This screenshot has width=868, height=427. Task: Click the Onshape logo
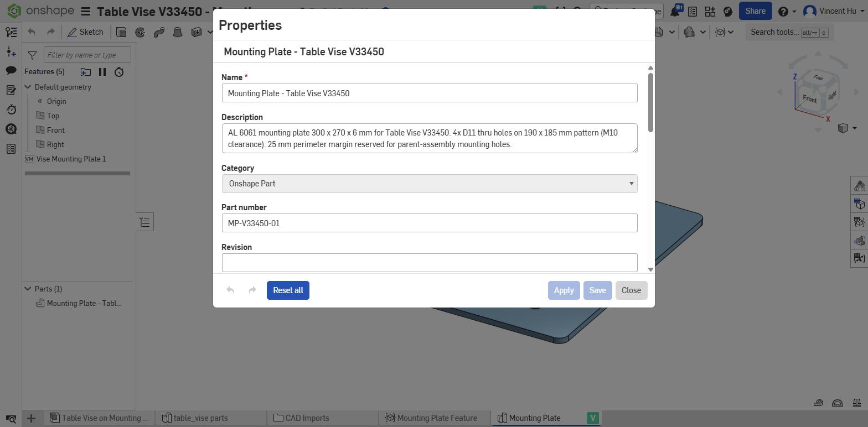pyautogui.click(x=40, y=11)
